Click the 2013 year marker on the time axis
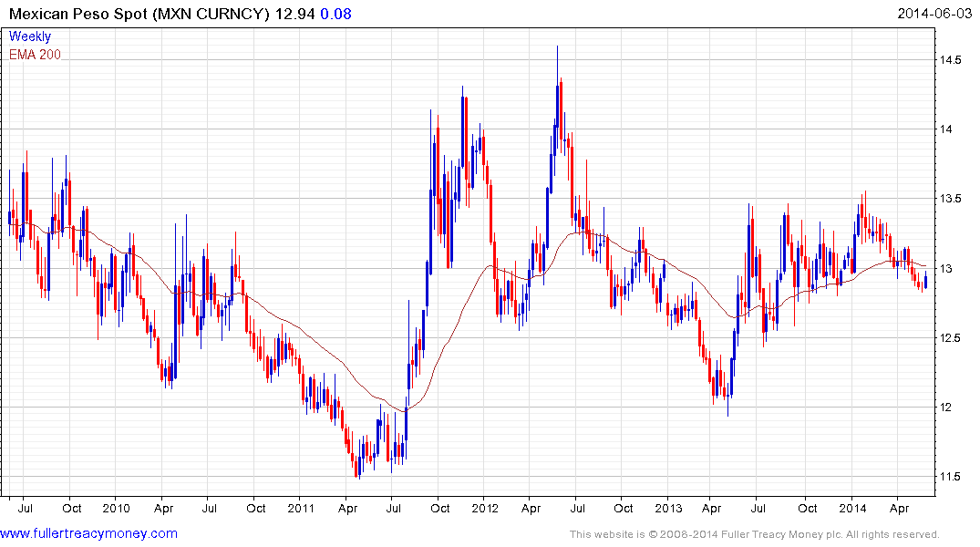980x547 pixels. (x=668, y=508)
